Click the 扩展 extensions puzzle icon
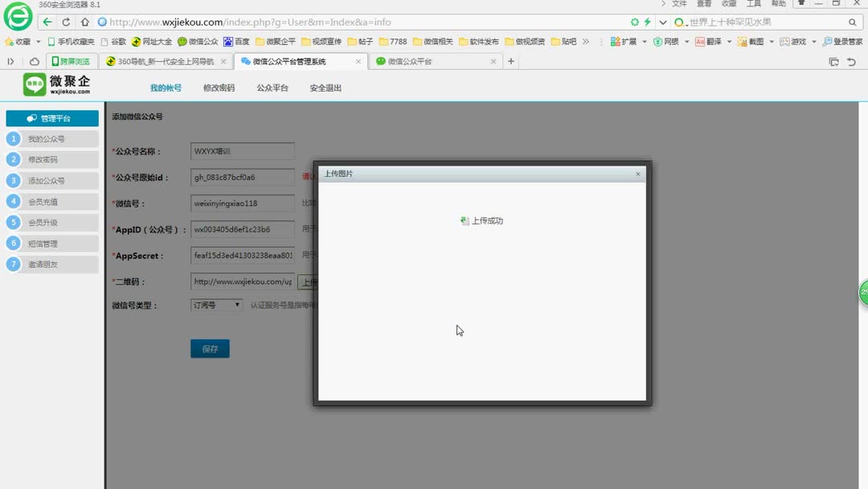Viewport: 868px width, 489px height. [x=616, y=41]
